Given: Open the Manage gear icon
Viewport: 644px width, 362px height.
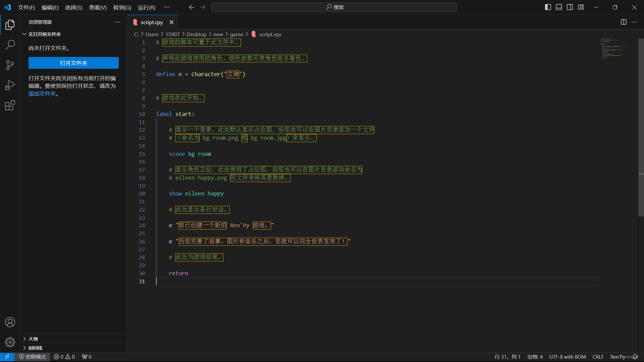Looking at the screenshot, I should (10, 342).
